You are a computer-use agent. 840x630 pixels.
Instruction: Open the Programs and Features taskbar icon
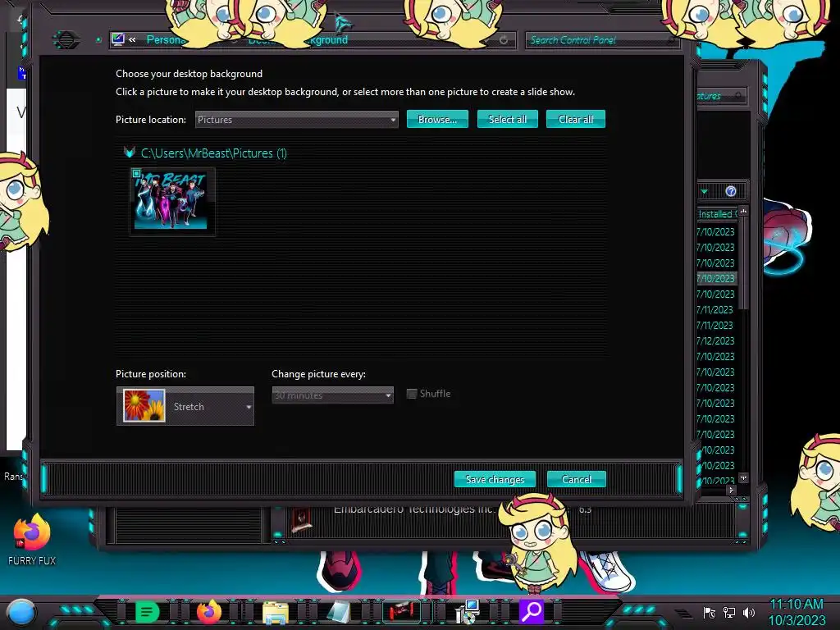(467, 612)
